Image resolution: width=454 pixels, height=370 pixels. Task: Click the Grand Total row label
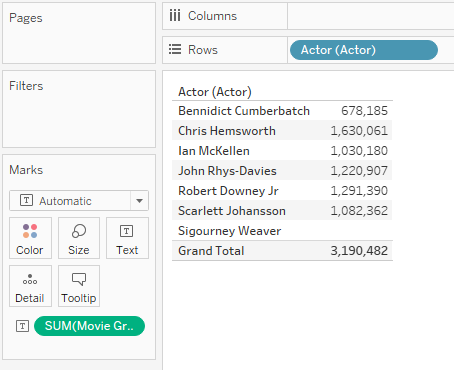click(211, 251)
